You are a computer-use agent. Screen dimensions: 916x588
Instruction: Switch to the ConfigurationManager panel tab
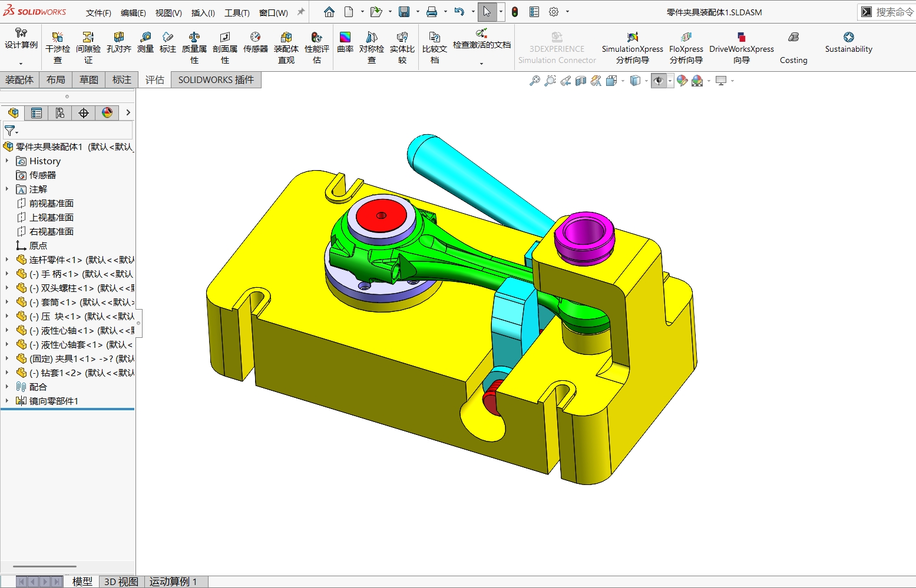point(60,113)
